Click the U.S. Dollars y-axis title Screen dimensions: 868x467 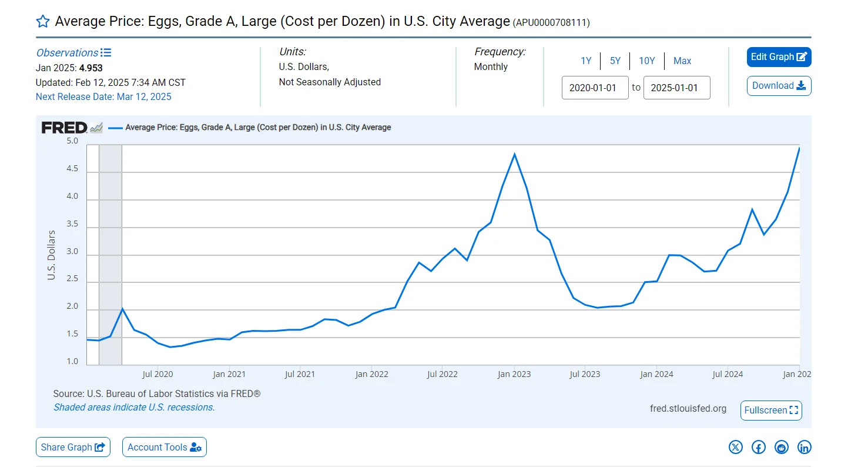(x=51, y=255)
